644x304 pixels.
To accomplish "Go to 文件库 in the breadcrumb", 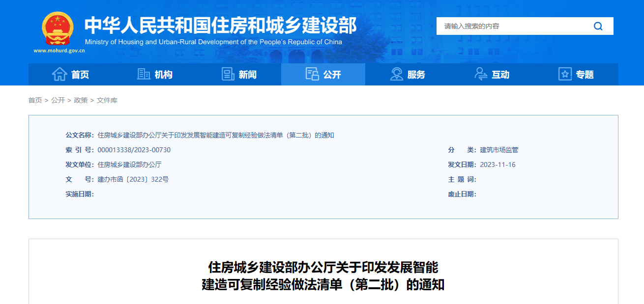I will 107,100.
